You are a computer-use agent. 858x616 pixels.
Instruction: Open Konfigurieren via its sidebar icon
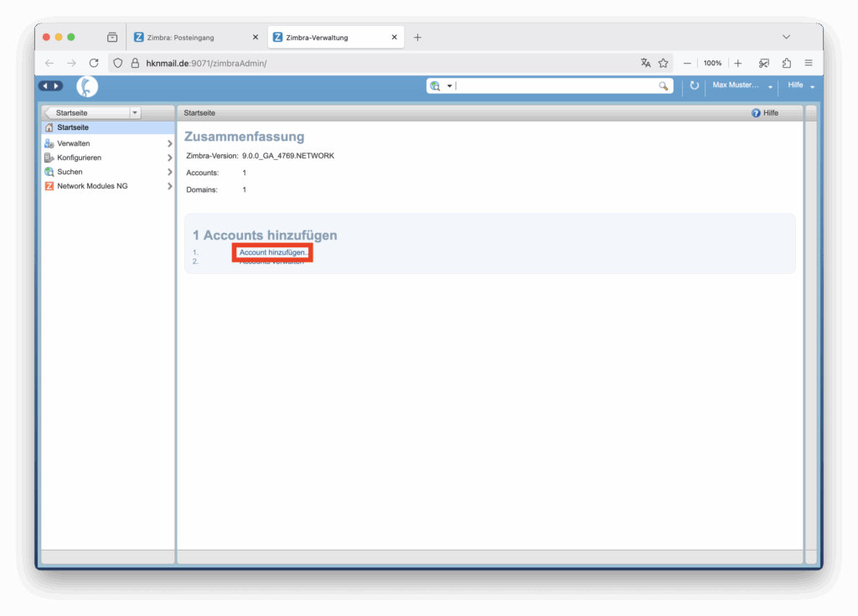(x=49, y=158)
